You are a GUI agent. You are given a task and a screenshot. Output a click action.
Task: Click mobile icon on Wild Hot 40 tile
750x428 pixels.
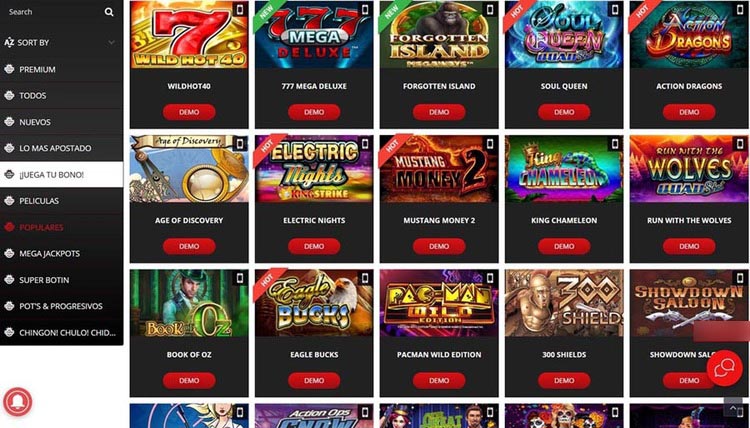point(240,9)
